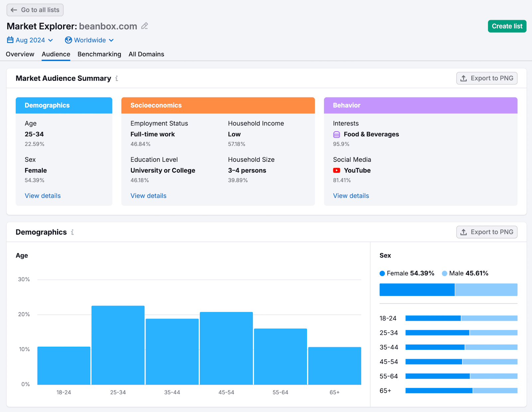The image size is (532, 412).
Task: Go to the All Domains tab
Action: 146,54
